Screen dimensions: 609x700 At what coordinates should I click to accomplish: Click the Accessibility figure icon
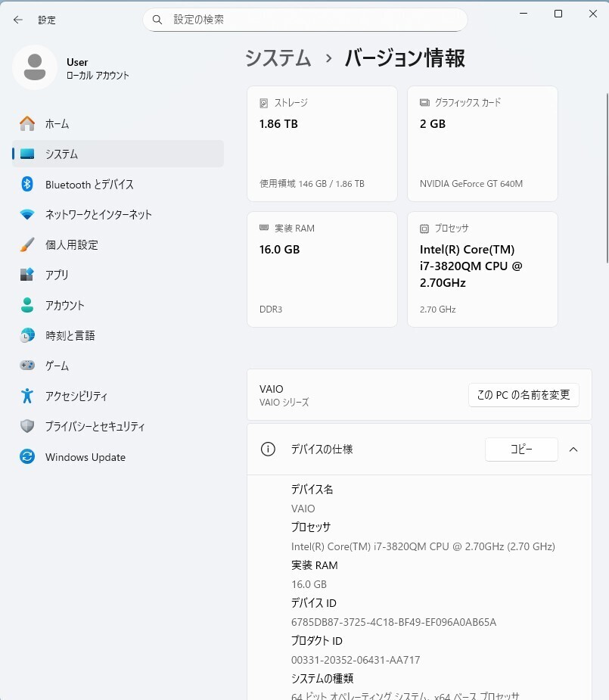[x=27, y=396]
